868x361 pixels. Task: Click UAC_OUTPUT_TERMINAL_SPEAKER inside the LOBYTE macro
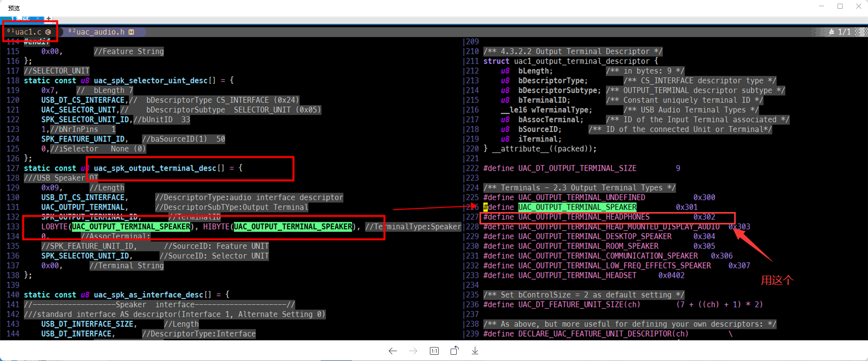point(131,227)
